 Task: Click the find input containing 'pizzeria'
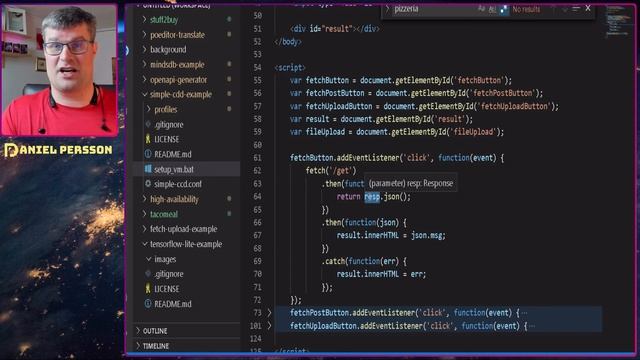[433, 9]
